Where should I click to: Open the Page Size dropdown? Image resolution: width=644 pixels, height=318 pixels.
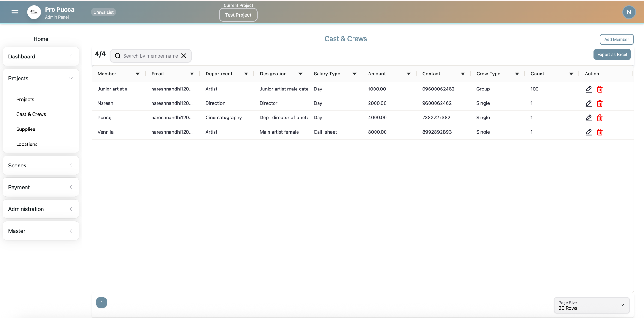pos(591,305)
